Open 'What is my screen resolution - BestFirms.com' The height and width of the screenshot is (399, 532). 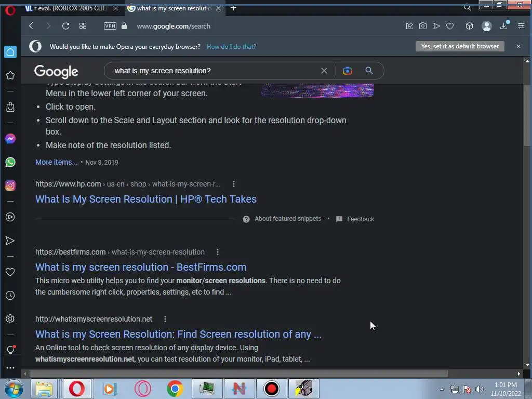click(141, 267)
